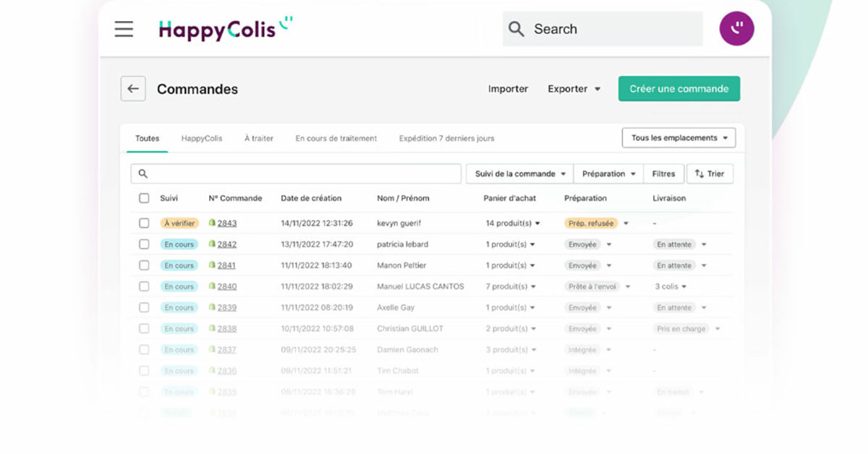
Task: Click the purple user avatar icon
Action: click(x=736, y=29)
